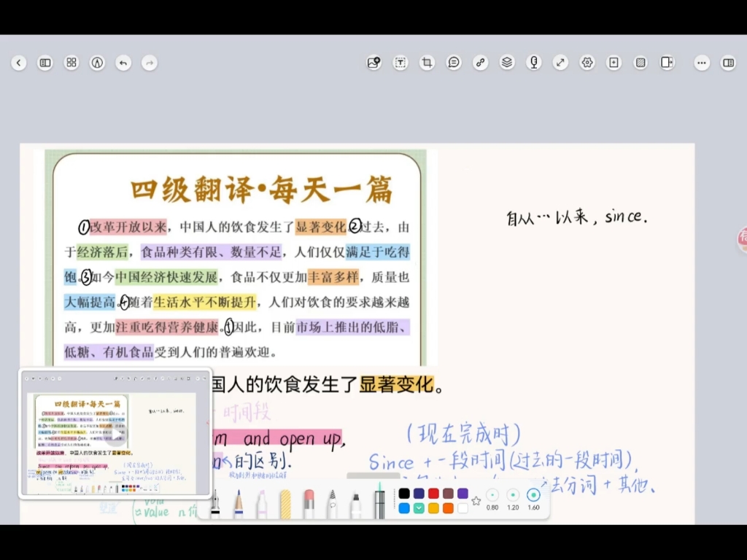Set stroke width to 1.60

533,499
